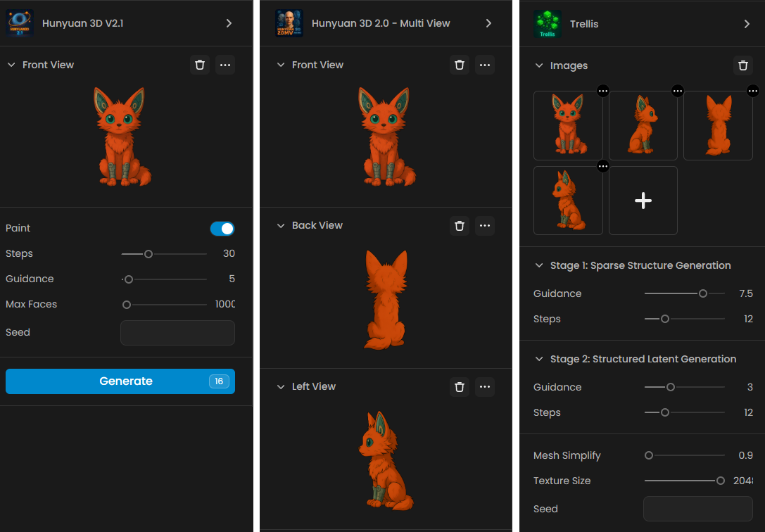Screen dimensions: 765x532
Task: Open more options for Hunyuan V2.1 Front View
Action: click(225, 65)
